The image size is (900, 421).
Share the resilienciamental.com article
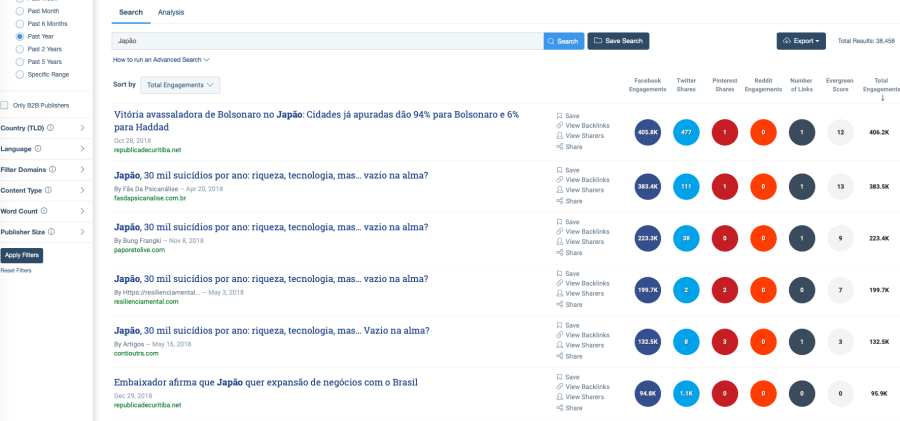pyautogui.click(x=569, y=304)
